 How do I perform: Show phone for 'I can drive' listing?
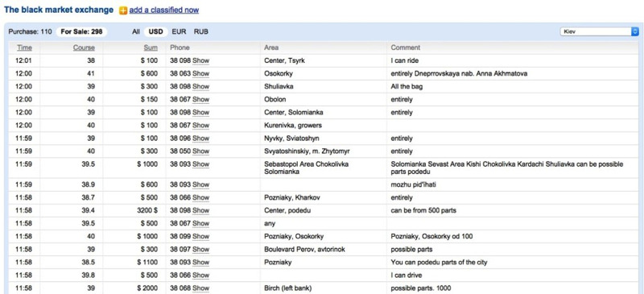click(x=200, y=275)
